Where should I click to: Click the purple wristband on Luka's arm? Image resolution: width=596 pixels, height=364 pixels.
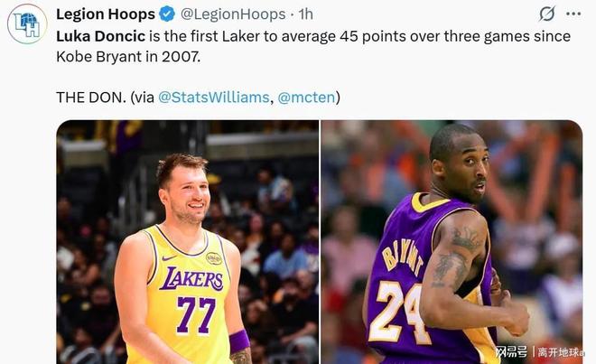(239, 341)
